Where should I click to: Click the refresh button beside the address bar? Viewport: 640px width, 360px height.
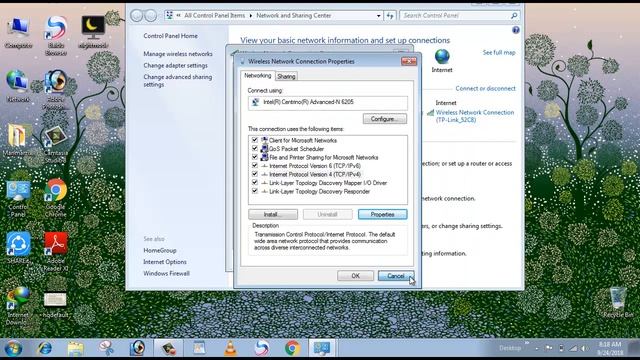point(390,16)
